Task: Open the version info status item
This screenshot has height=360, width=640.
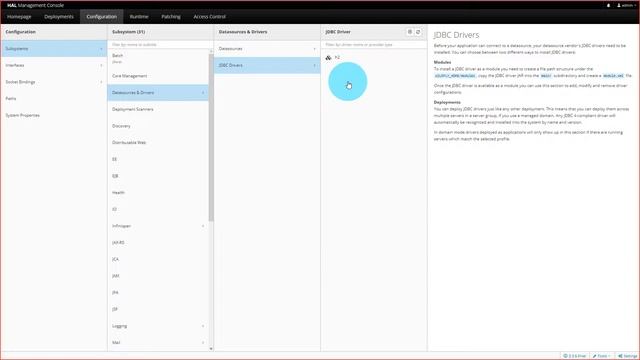Action: point(574,356)
